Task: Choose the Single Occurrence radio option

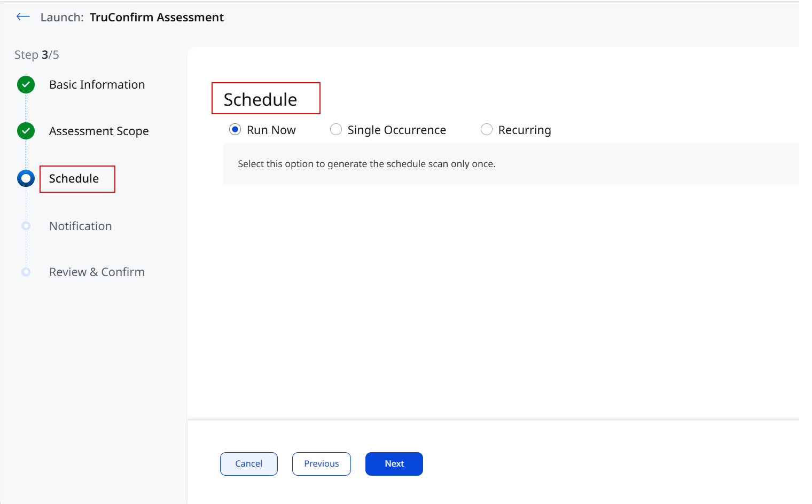Action: coord(336,130)
